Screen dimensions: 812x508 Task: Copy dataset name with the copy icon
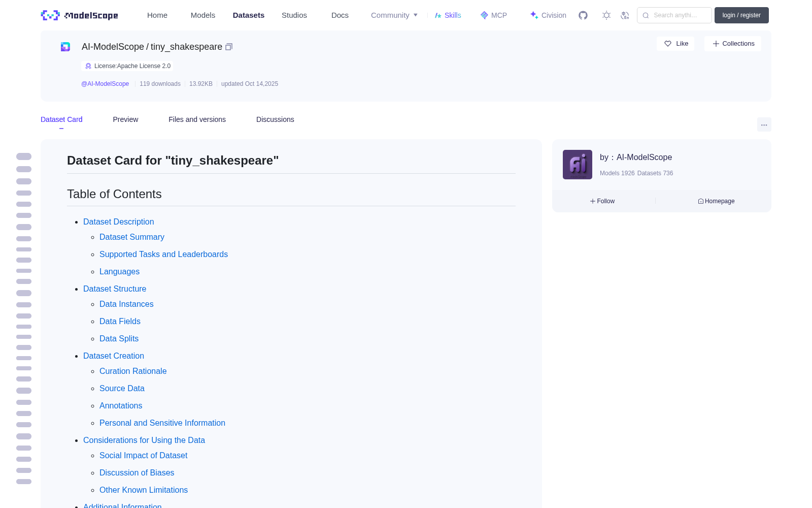pos(229,47)
